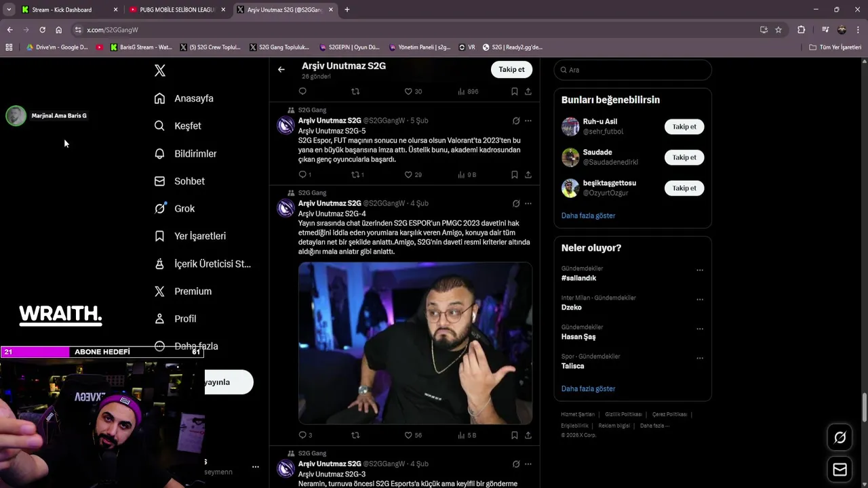Viewport: 868px width, 488px height.
Task: Open a new browser tab
Action: coord(347,9)
